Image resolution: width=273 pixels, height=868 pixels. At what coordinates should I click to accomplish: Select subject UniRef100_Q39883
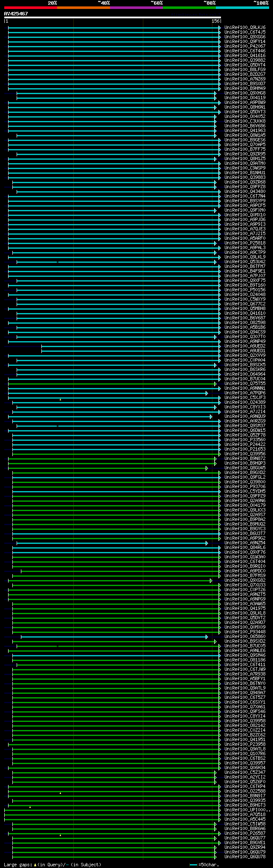coord(245,177)
